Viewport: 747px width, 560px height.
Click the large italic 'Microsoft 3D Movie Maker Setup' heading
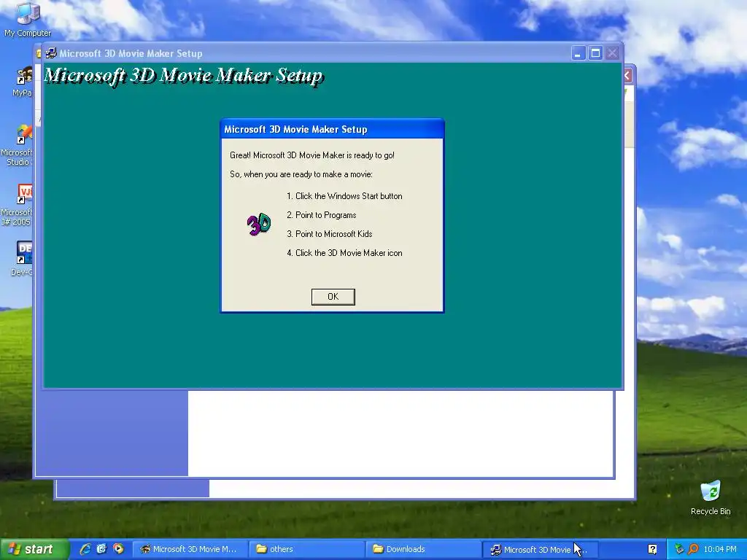[x=183, y=76]
